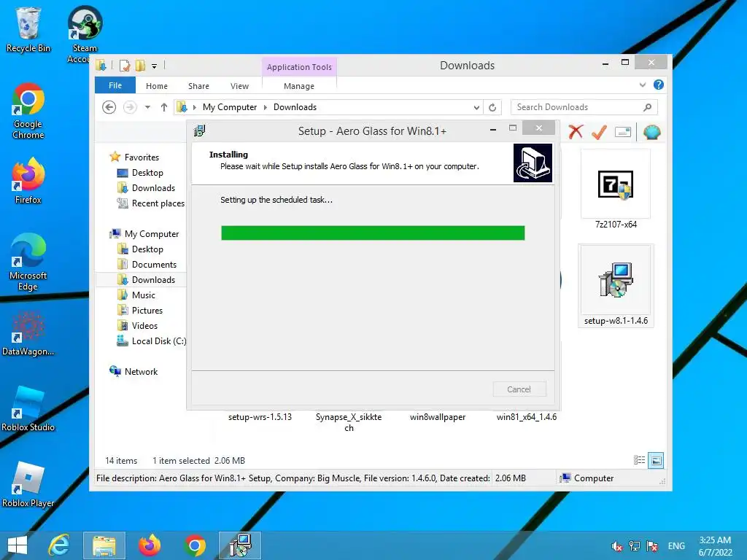The width and height of the screenshot is (747, 560).
Task: Select Downloads under Favorites
Action: [153, 187]
